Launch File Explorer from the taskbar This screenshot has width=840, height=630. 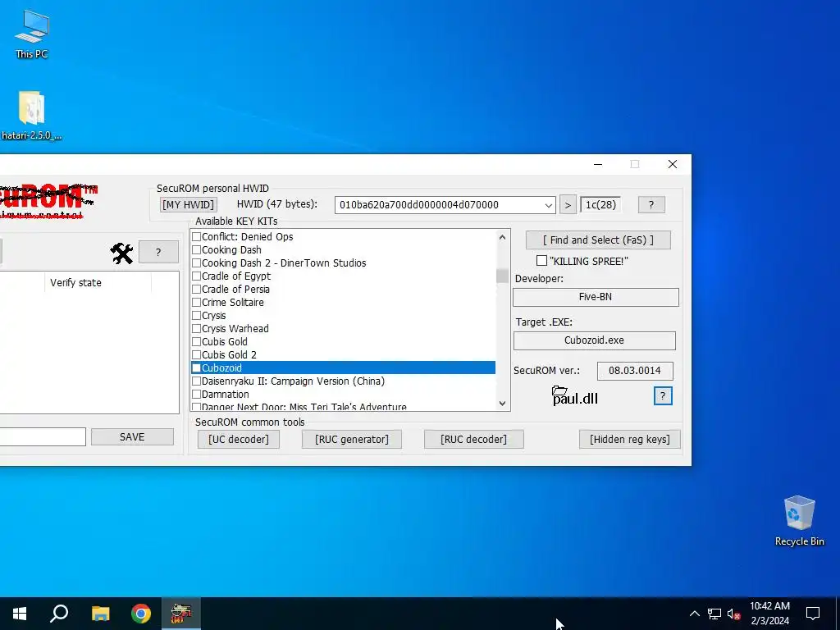(100, 614)
